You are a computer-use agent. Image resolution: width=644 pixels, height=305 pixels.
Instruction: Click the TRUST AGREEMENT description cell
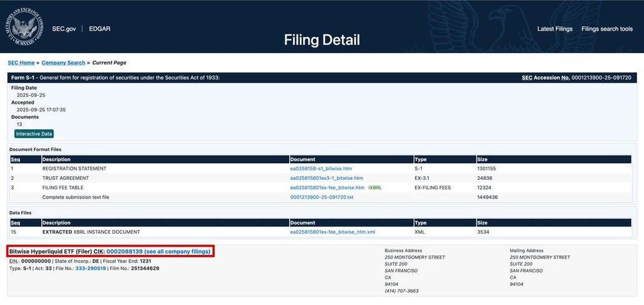[x=66, y=178]
